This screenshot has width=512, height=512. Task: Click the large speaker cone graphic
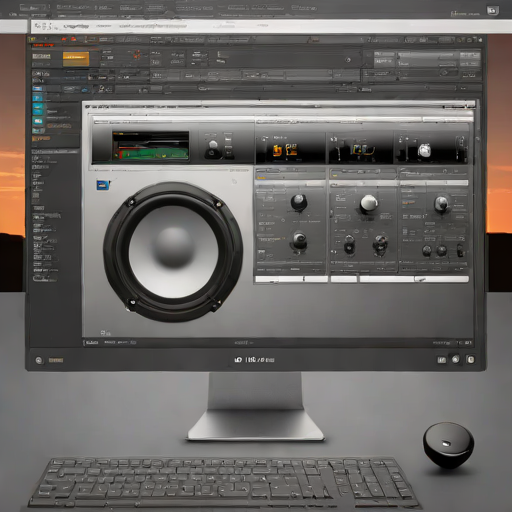(173, 252)
